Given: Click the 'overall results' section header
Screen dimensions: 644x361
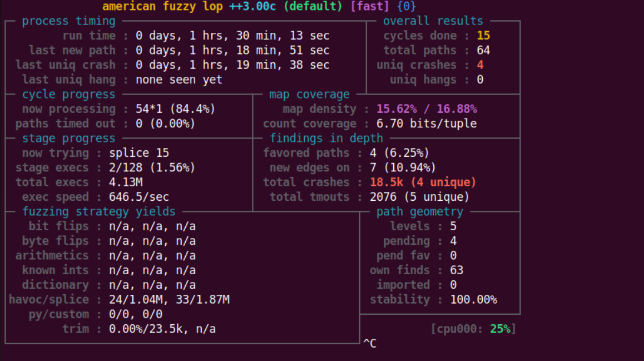Looking at the screenshot, I should (x=433, y=21).
